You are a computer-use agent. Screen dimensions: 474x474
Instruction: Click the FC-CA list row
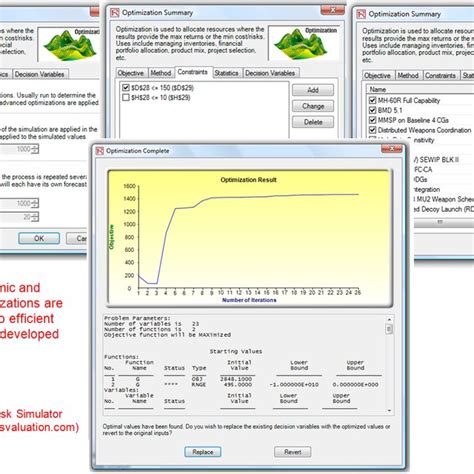[x=423, y=170]
